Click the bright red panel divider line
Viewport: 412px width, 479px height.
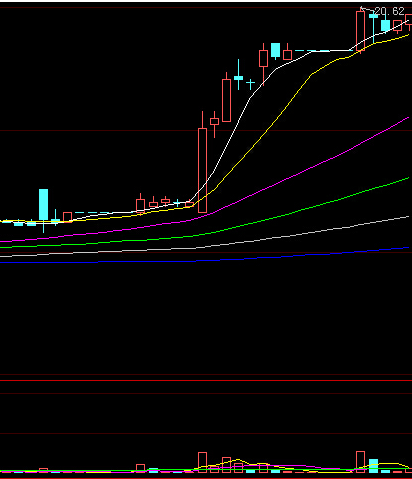click(206, 380)
